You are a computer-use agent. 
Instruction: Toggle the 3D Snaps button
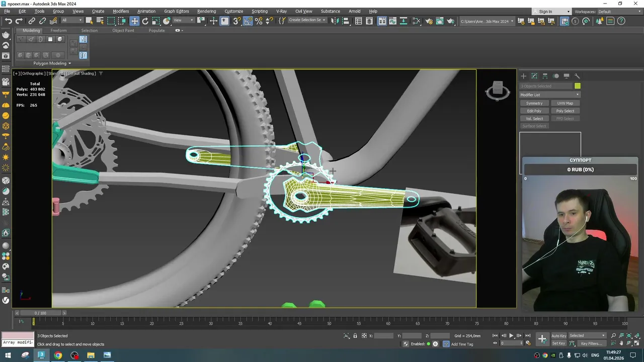(236, 21)
